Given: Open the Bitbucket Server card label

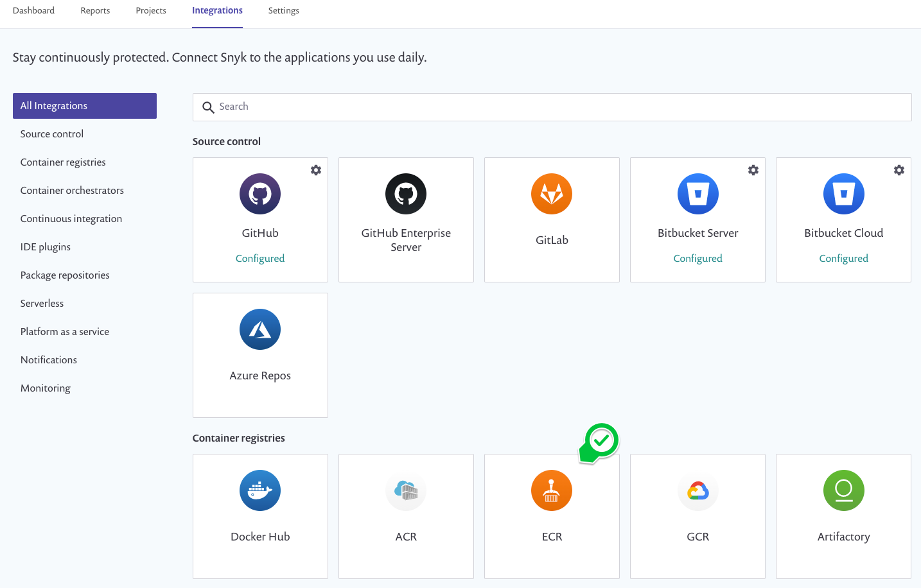Looking at the screenshot, I should tap(698, 233).
